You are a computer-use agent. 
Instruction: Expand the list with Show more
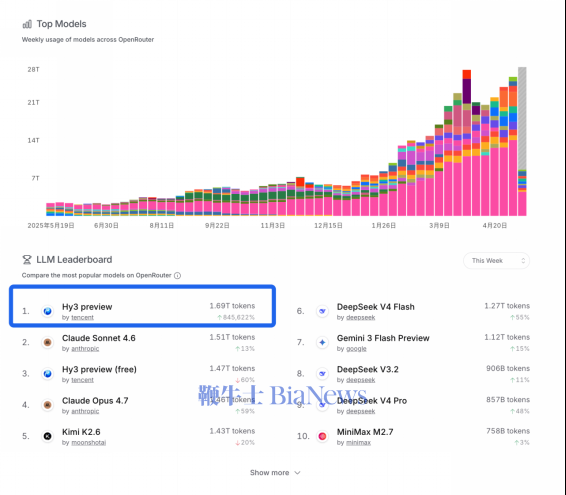point(270,473)
